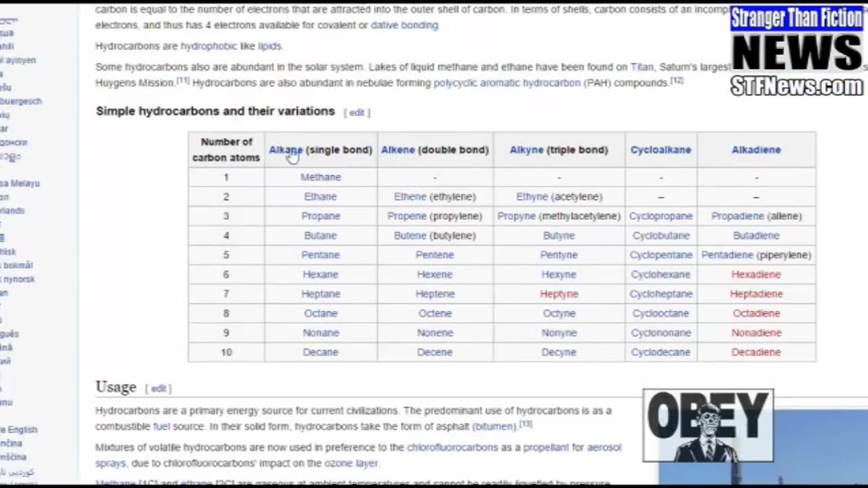The width and height of the screenshot is (868, 488).
Task: Open the Alkene column header link
Action: click(x=398, y=150)
